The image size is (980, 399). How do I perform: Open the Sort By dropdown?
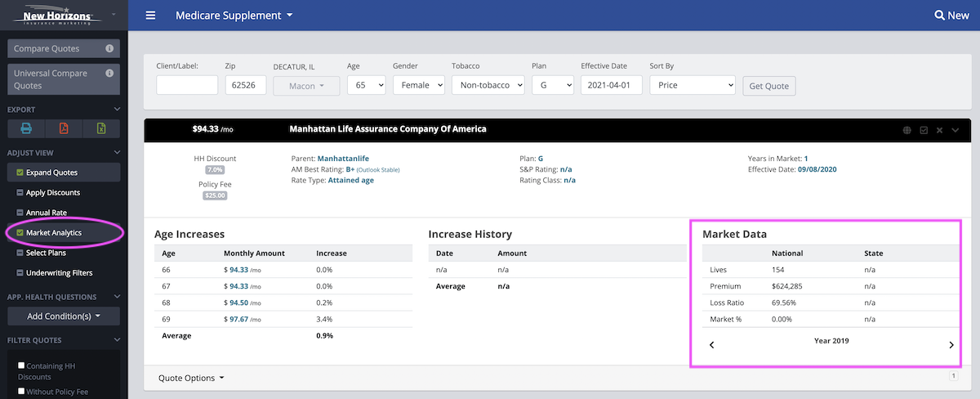click(693, 85)
